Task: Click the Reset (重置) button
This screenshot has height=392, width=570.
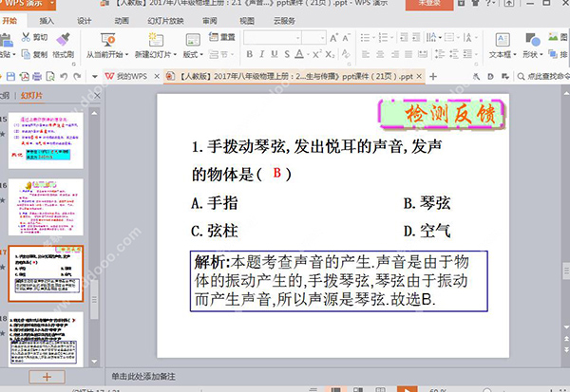Action: tap(222, 37)
